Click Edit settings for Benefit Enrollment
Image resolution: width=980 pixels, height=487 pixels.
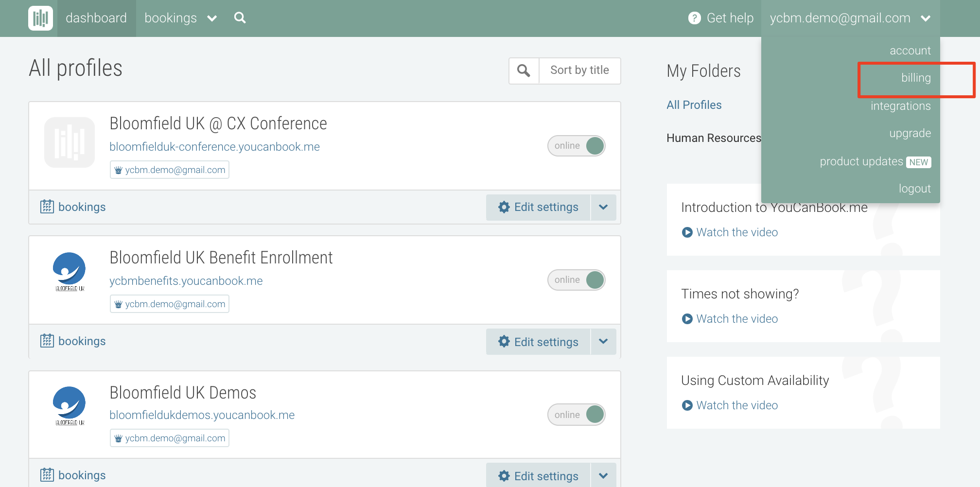pyautogui.click(x=538, y=342)
